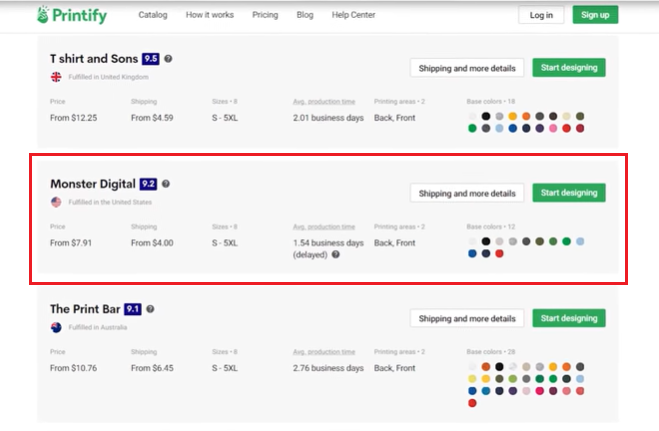Click the delayed info icon under Monster Digital production time
The height and width of the screenshot is (431, 659).
[335, 254]
